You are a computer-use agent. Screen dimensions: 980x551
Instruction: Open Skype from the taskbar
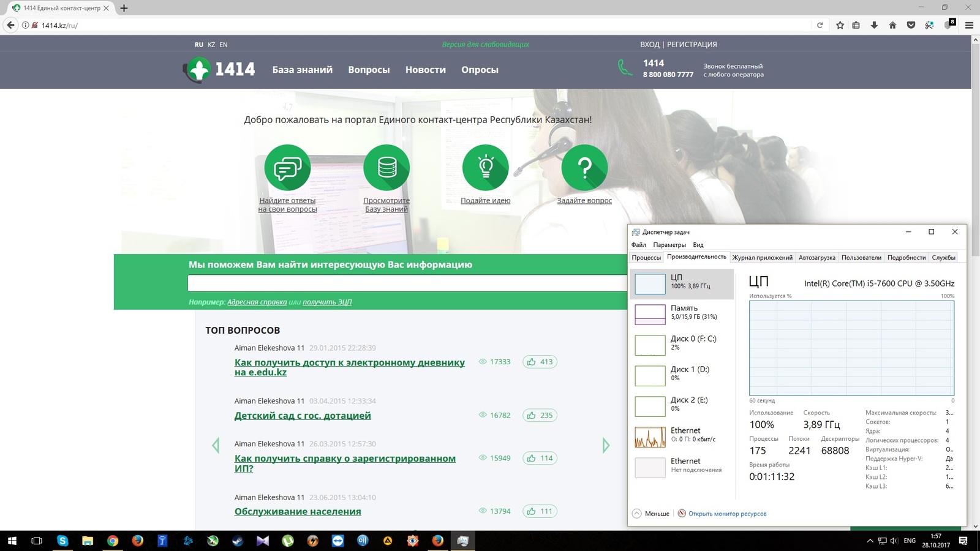pos(62,541)
